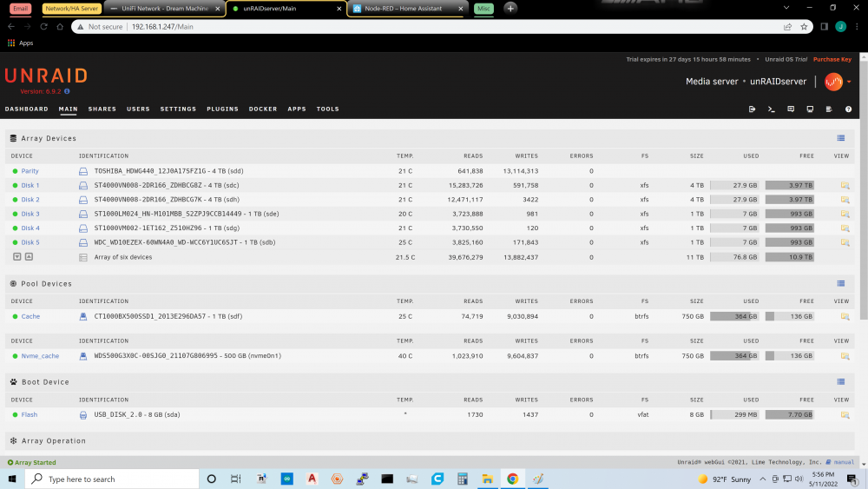Click version info icon beside 6.9.2

[x=67, y=91]
